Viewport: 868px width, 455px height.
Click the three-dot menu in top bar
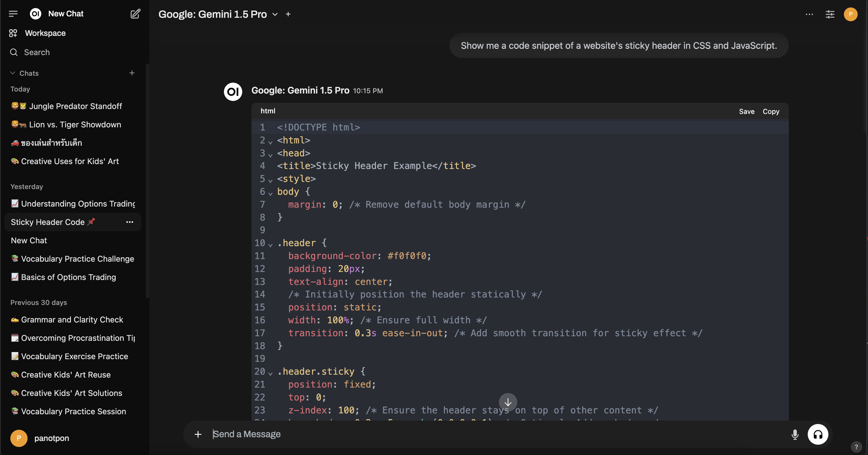(x=809, y=14)
